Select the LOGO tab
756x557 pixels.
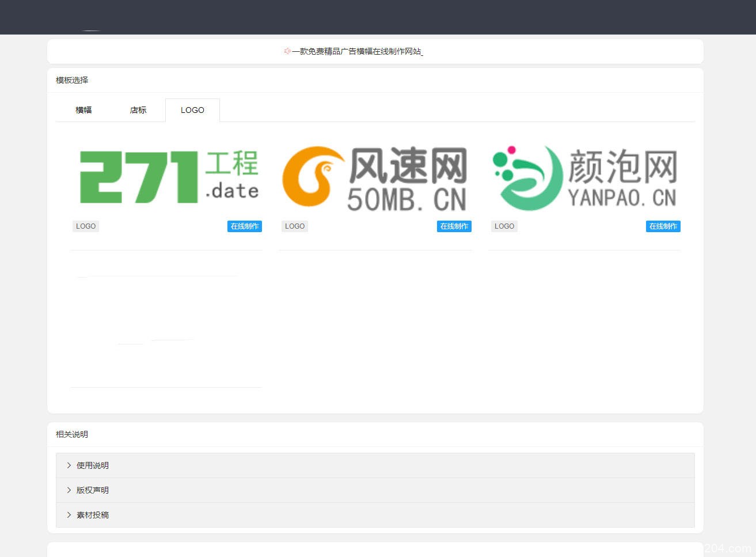click(x=192, y=110)
